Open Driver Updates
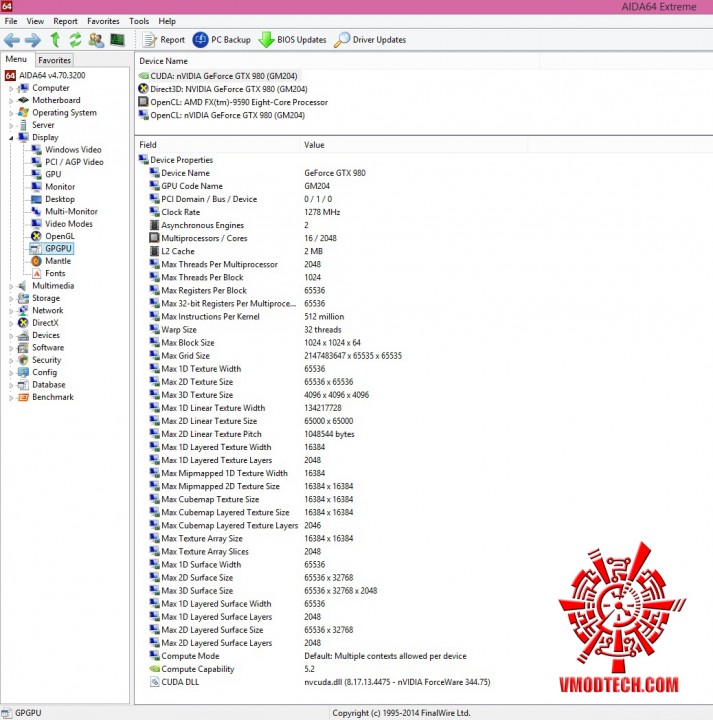Image resolution: width=713 pixels, height=720 pixels. tap(370, 40)
